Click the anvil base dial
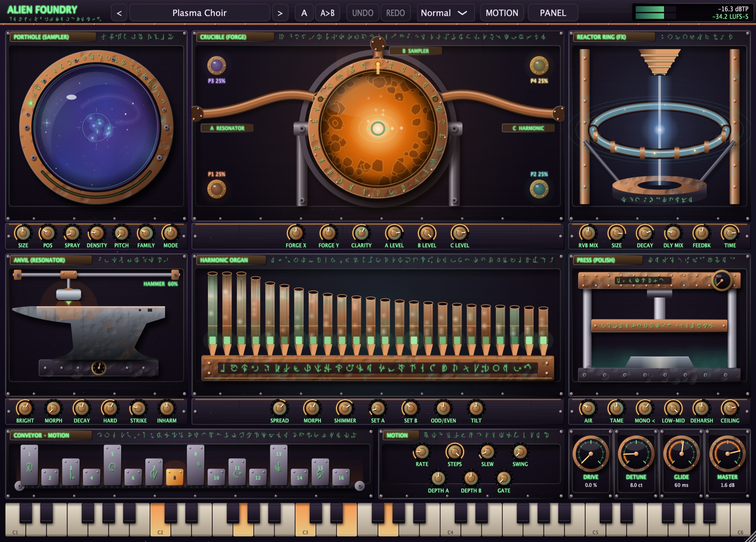The width and height of the screenshot is (756, 542). [x=99, y=368]
